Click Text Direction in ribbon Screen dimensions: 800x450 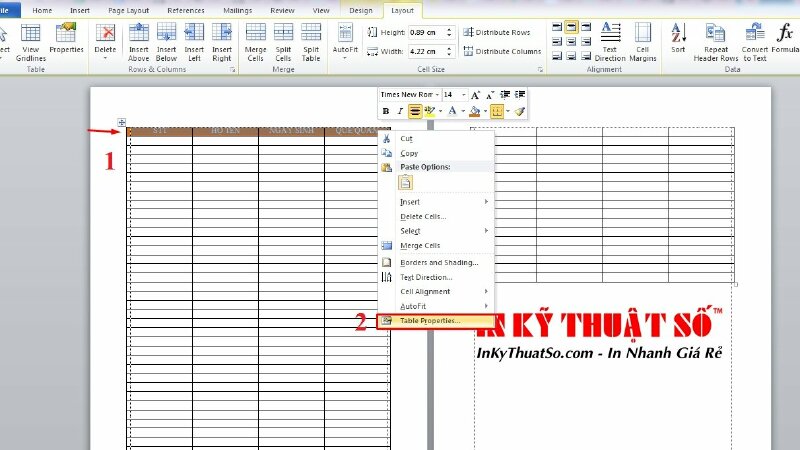(x=610, y=42)
